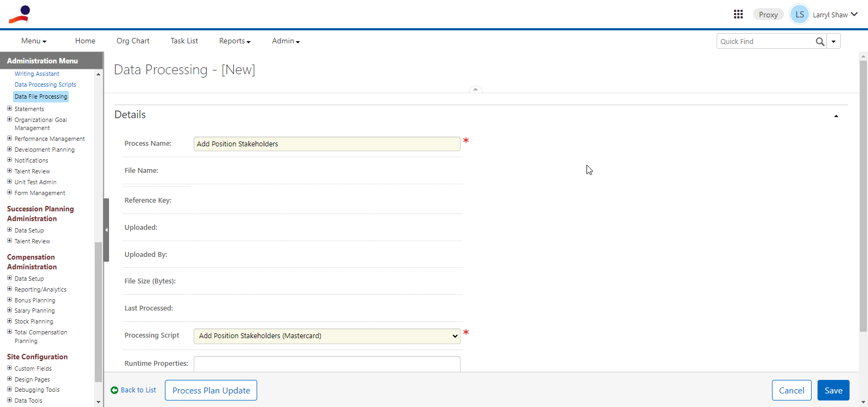The width and height of the screenshot is (868, 407).
Task: Click the Proxy button
Action: coord(768,15)
